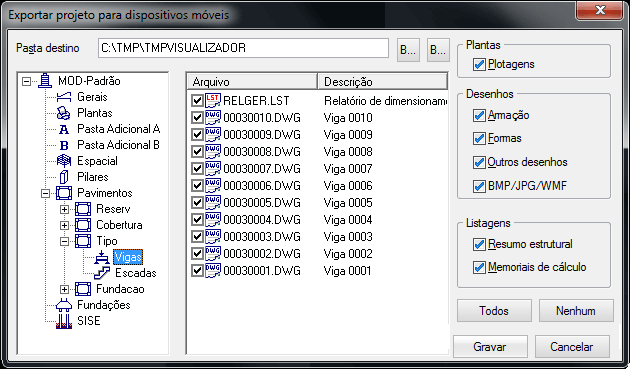
Task: Uncheck the 00030001.DWG file checkbox
Action: (x=197, y=271)
